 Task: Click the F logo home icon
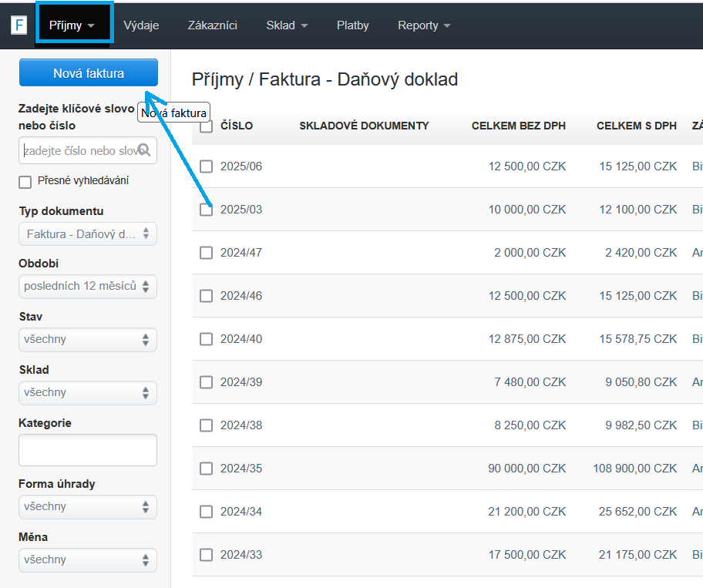(18, 25)
